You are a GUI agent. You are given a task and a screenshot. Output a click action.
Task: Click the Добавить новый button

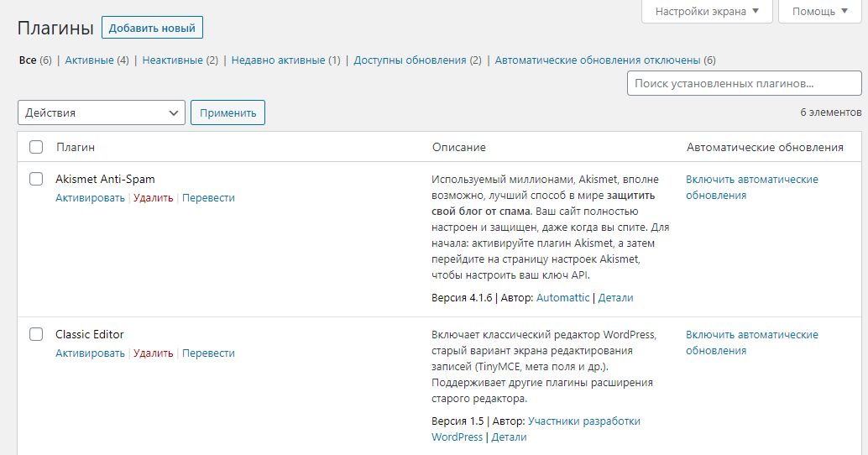(x=152, y=28)
